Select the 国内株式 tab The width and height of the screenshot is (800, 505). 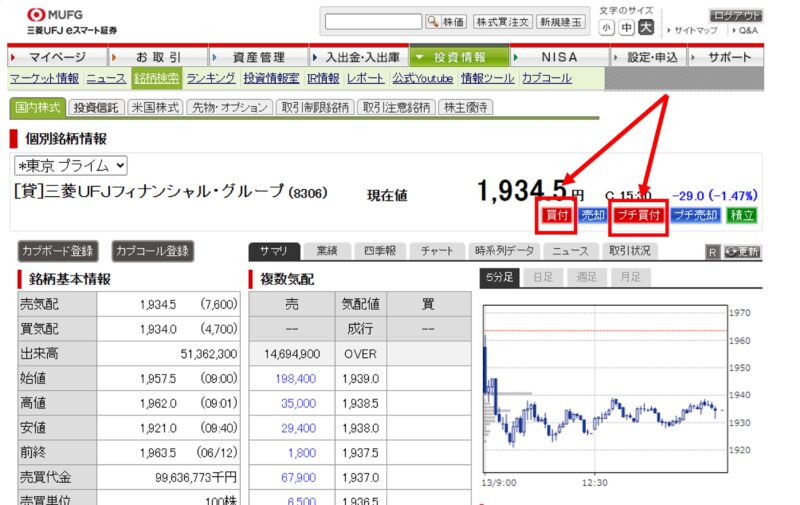click(37, 108)
